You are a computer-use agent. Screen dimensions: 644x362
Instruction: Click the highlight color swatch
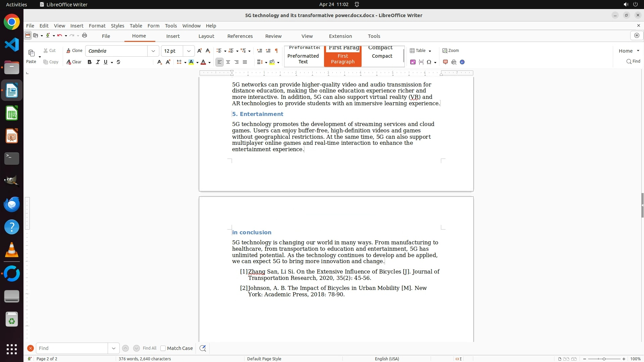(191, 62)
